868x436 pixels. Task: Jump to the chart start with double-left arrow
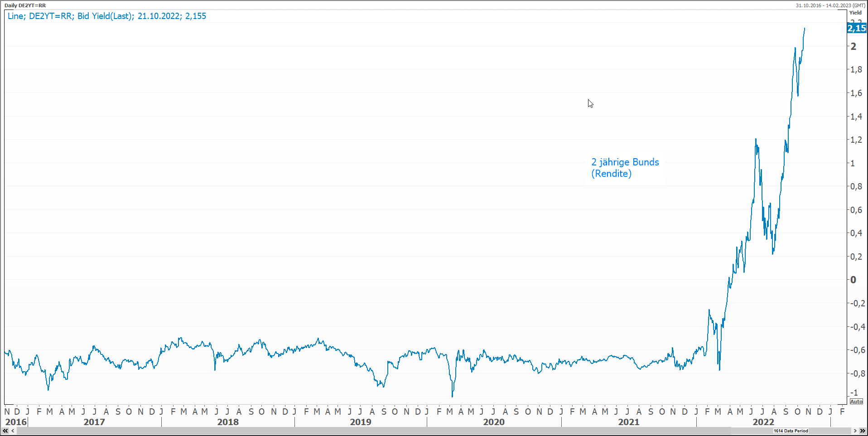pyautogui.click(x=5, y=431)
